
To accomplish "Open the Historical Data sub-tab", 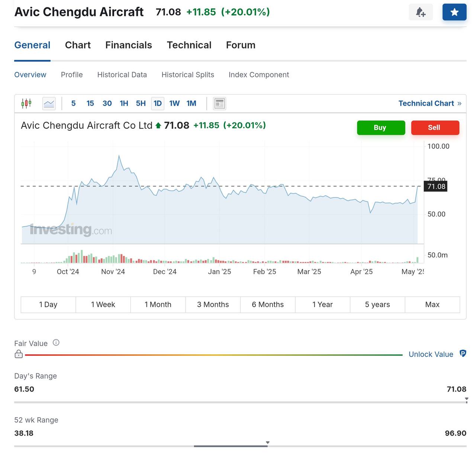I will (122, 75).
